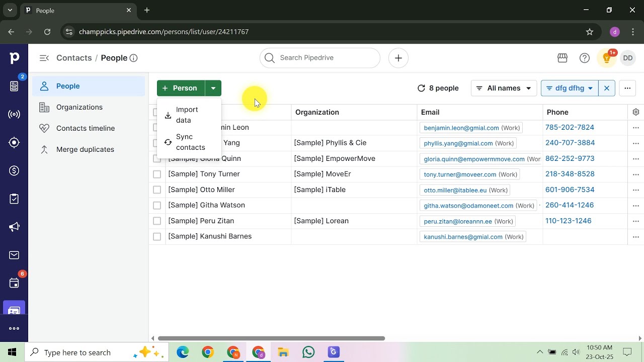
Task: Collapse the Contacts navigation menu icon
Action: [x=44, y=58]
